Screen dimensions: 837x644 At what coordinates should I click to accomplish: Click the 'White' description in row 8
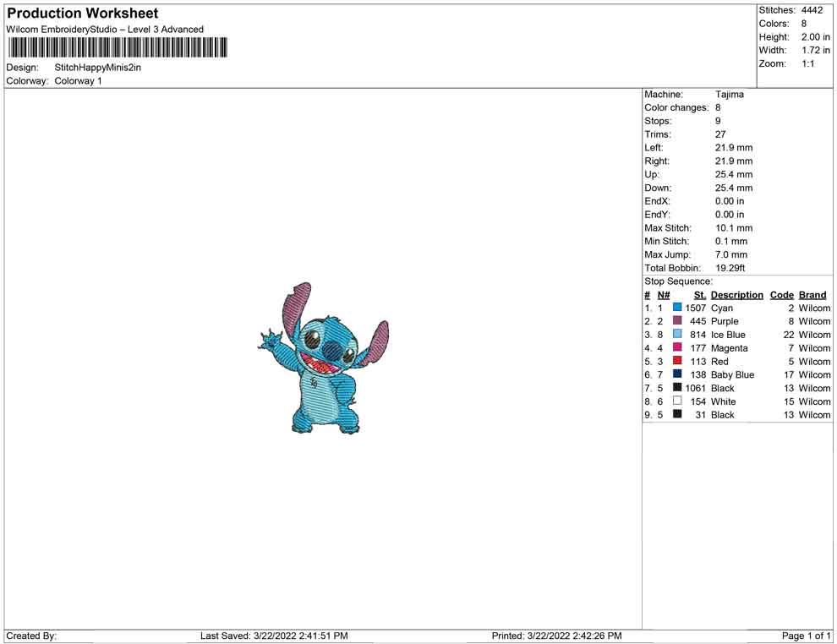point(723,401)
